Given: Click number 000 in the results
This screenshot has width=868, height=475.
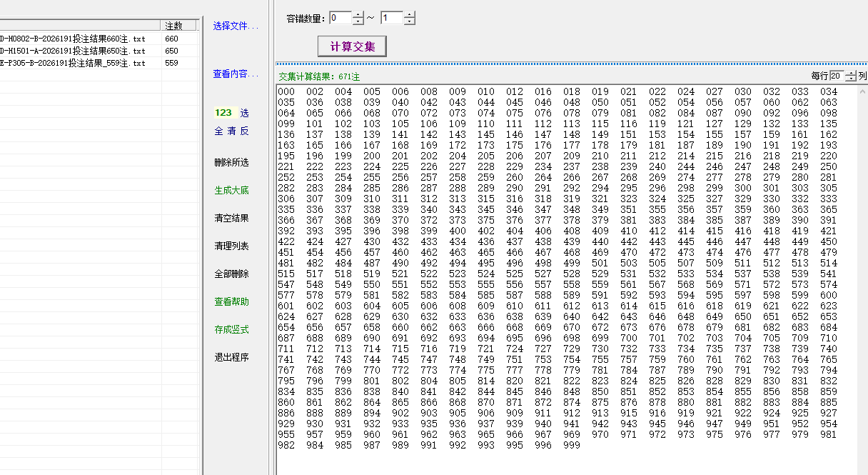Looking at the screenshot, I should tap(286, 91).
